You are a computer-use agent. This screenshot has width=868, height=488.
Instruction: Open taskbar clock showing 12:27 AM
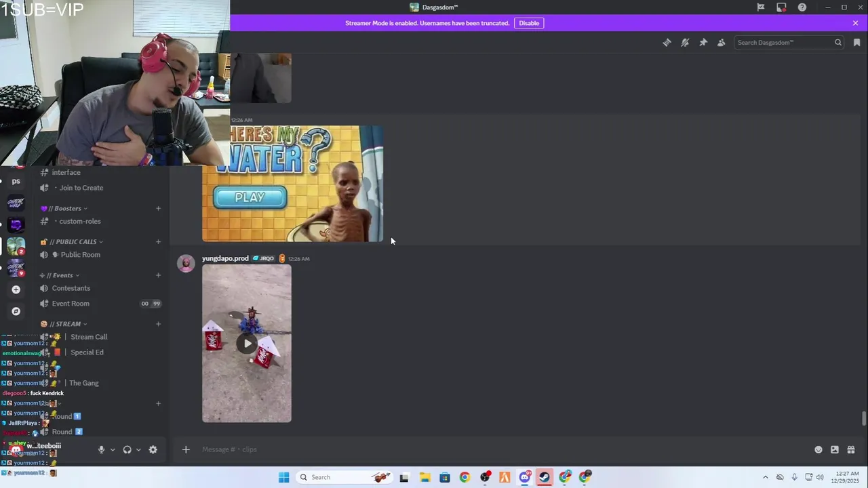(x=846, y=477)
